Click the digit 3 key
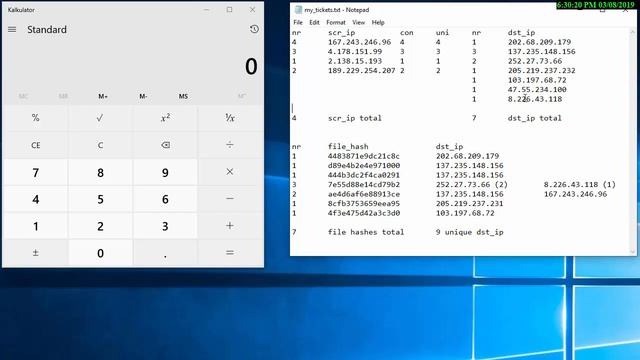 (x=165, y=226)
